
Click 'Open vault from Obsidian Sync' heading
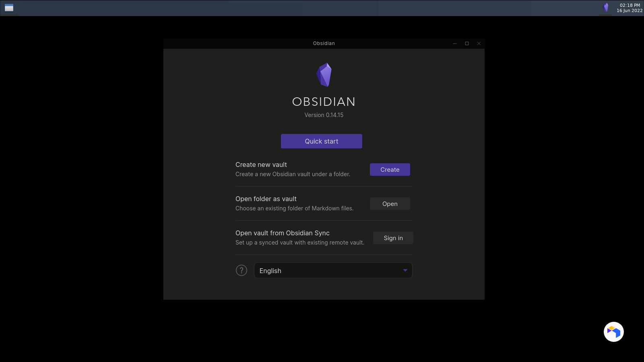click(x=283, y=233)
